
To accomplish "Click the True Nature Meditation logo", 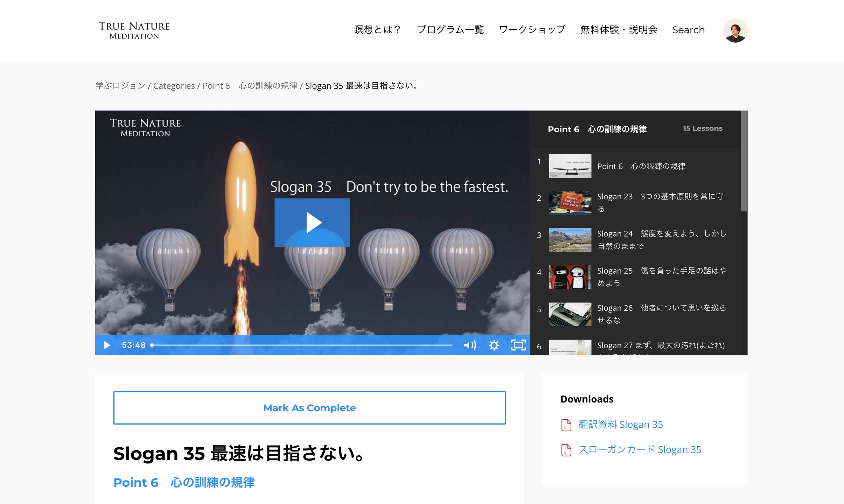I will pos(134,30).
